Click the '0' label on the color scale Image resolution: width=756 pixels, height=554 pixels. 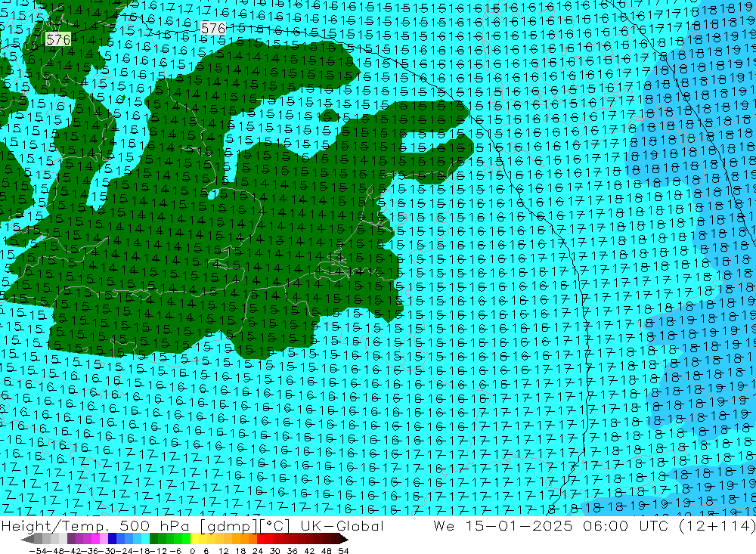tap(192, 551)
